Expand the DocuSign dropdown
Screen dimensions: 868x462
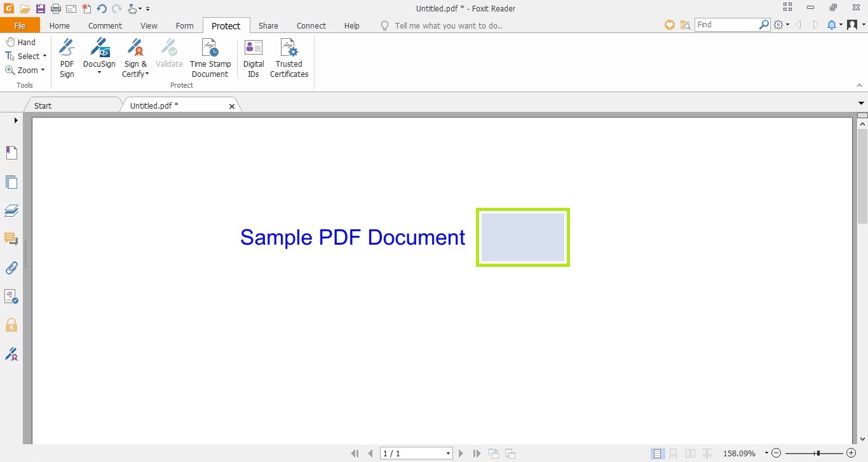click(x=99, y=72)
